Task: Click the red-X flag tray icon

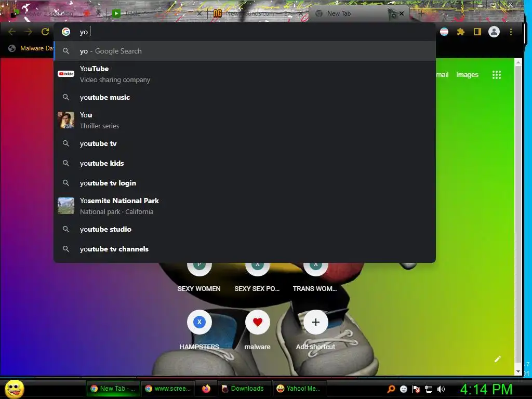Action: (x=416, y=389)
